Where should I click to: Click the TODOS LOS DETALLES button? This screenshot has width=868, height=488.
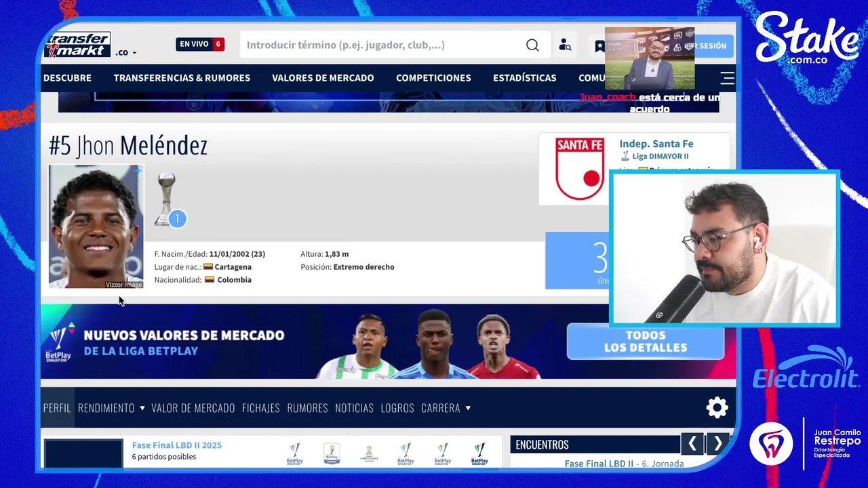pyautogui.click(x=646, y=341)
